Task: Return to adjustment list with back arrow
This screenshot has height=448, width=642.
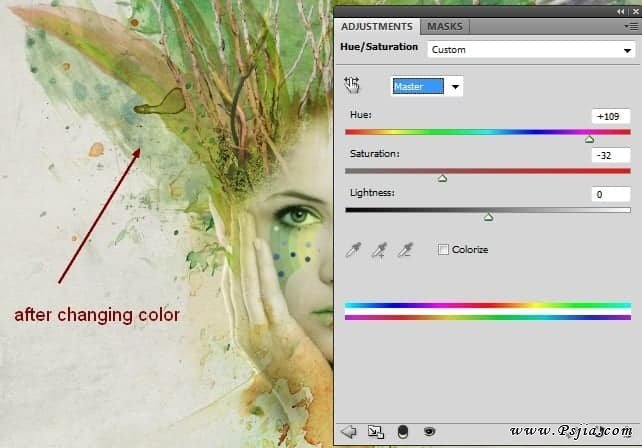Action: [x=349, y=431]
